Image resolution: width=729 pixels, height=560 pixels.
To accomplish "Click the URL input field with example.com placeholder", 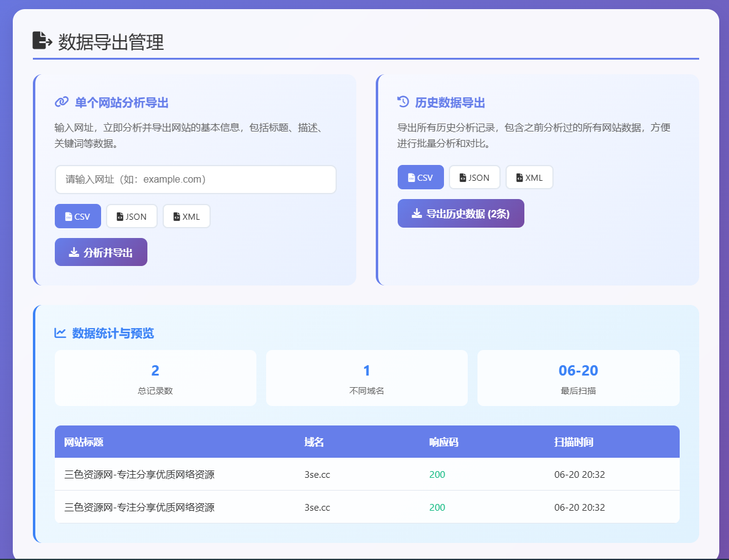I will [x=195, y=180].
